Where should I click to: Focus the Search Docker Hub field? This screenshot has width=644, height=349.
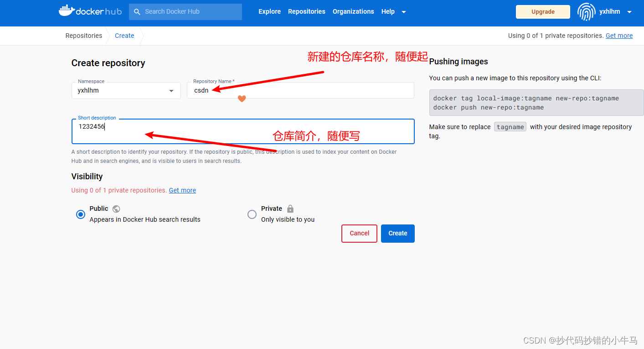[185, 11]
